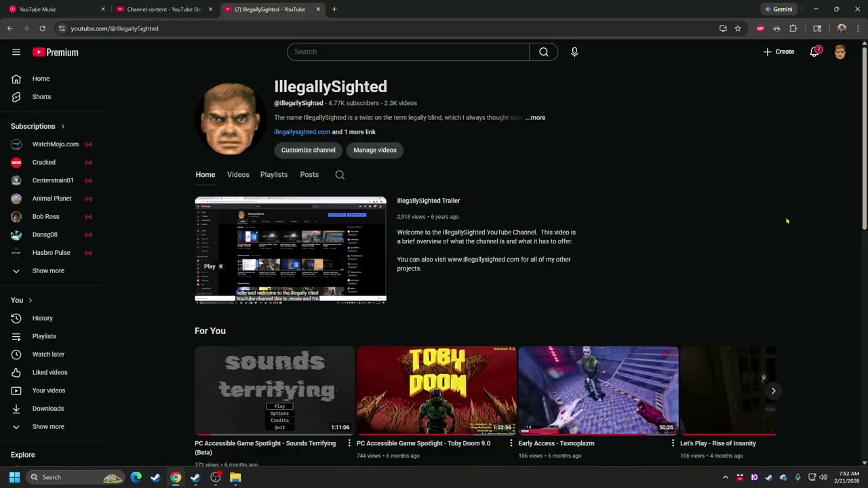
Task: Open the Sounds Terrifying video thumbnail
Action: pyautogui.click(x=275, y=391)
